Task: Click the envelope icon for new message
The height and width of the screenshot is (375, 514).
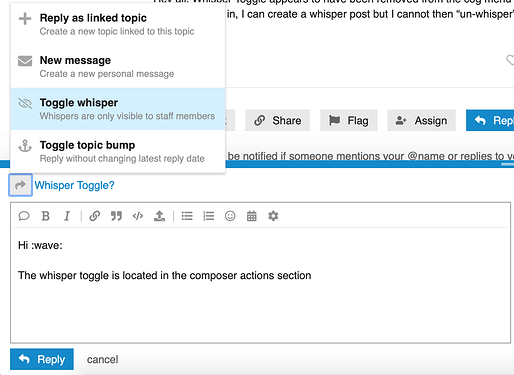Action: point(25,61)
